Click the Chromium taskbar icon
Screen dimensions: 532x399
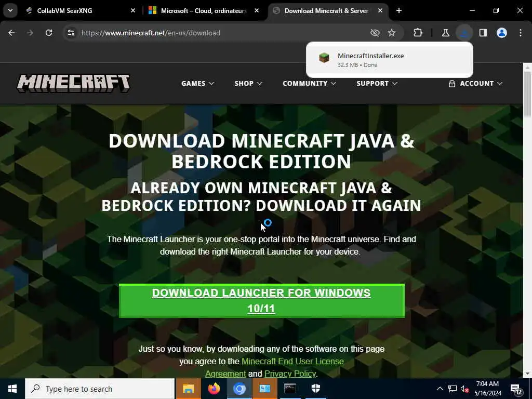pos(239,389)
